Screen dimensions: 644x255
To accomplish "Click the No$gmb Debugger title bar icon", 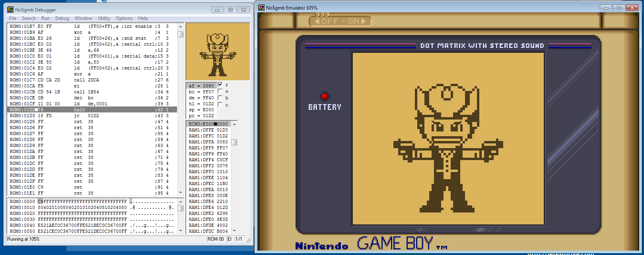I will 10,10.
